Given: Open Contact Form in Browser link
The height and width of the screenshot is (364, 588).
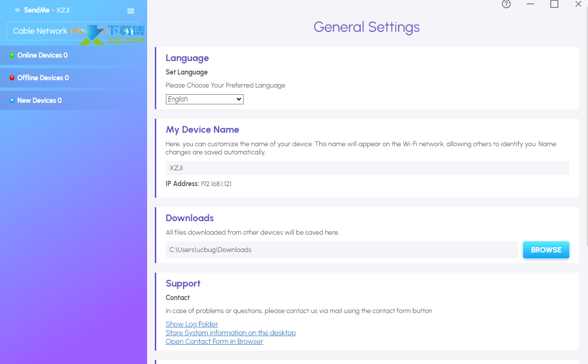Looking at the screenshot, I should 214,341.
